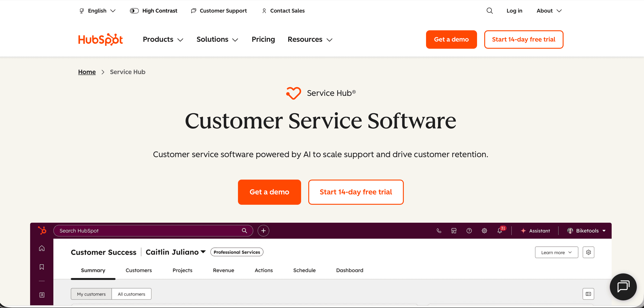Toggle the side panel icon near All customers
Viewport: 644px width, 308px height.
point(588,294)
